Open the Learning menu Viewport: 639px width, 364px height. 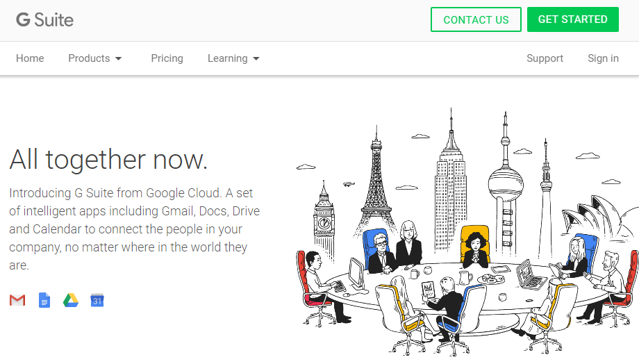pos(233,58)
